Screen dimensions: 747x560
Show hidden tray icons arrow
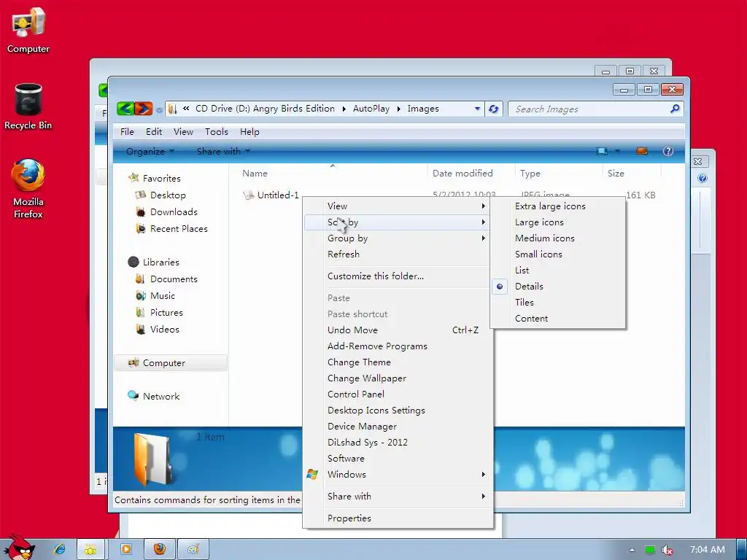(x=632, y=550)
